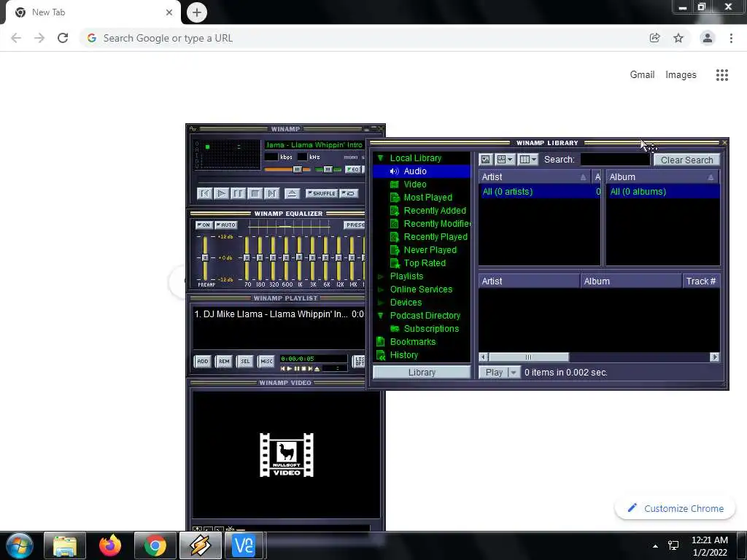Select the All (0 artists) row

tap(539, 192)
